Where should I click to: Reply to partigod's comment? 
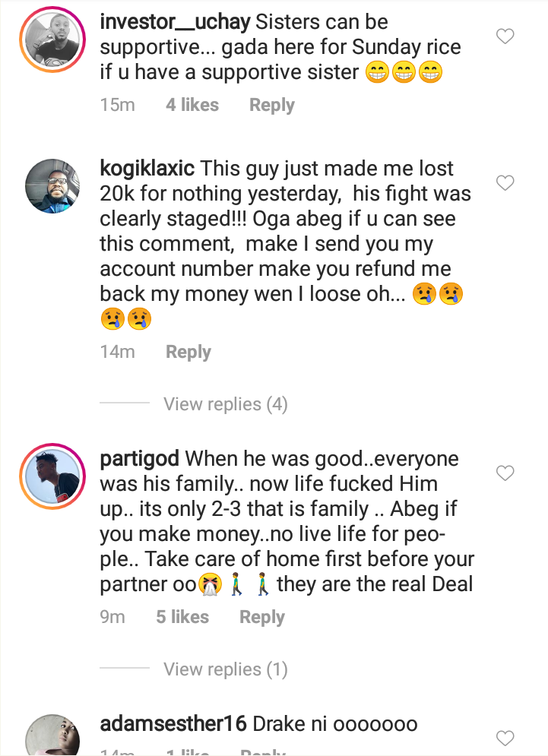click(261, 617)
